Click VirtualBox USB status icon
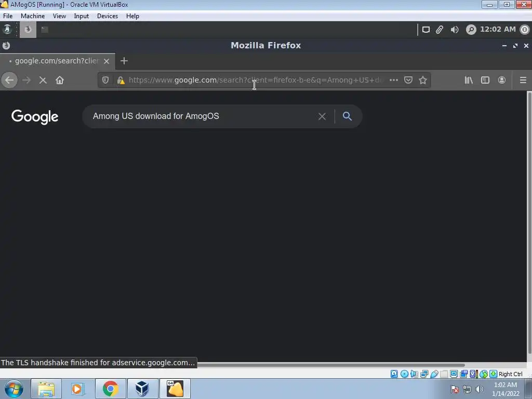532x399 pixels. point(434,374)
